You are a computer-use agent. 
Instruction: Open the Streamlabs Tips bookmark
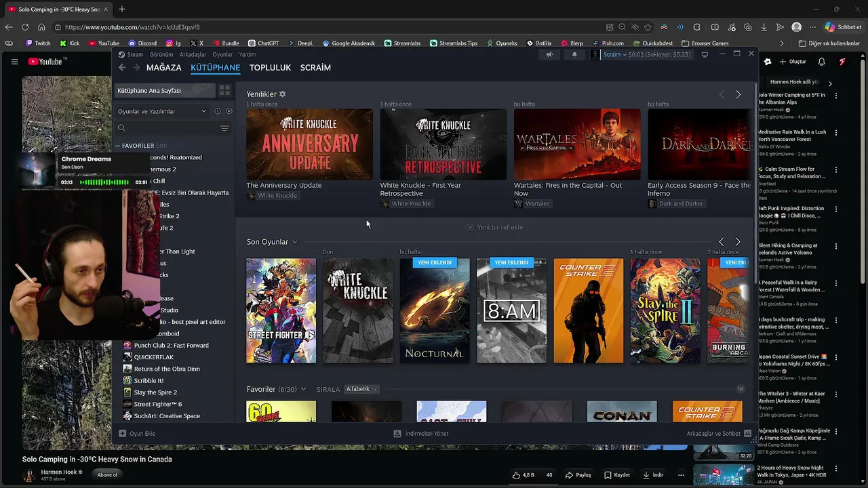pyautogui.click(x=453, y=43)
